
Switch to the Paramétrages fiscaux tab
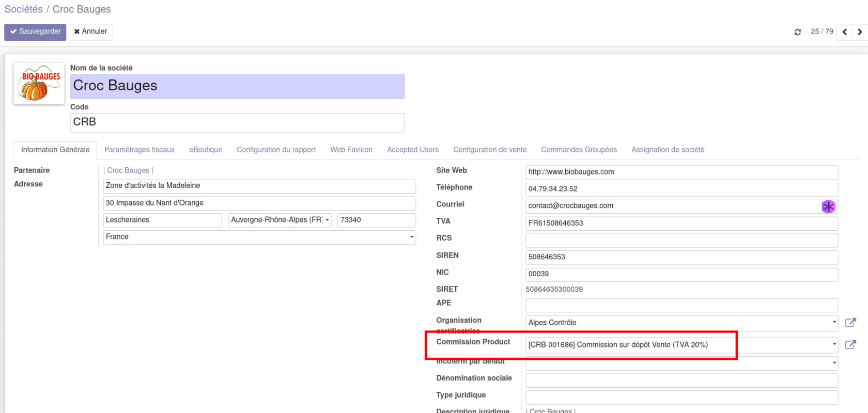point(139,150)
